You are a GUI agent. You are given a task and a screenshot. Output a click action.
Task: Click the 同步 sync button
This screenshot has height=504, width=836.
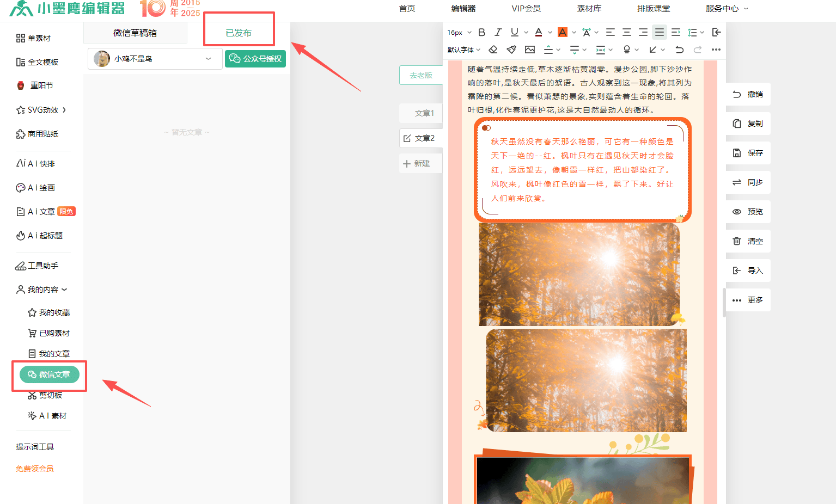[x=748, y=182]
